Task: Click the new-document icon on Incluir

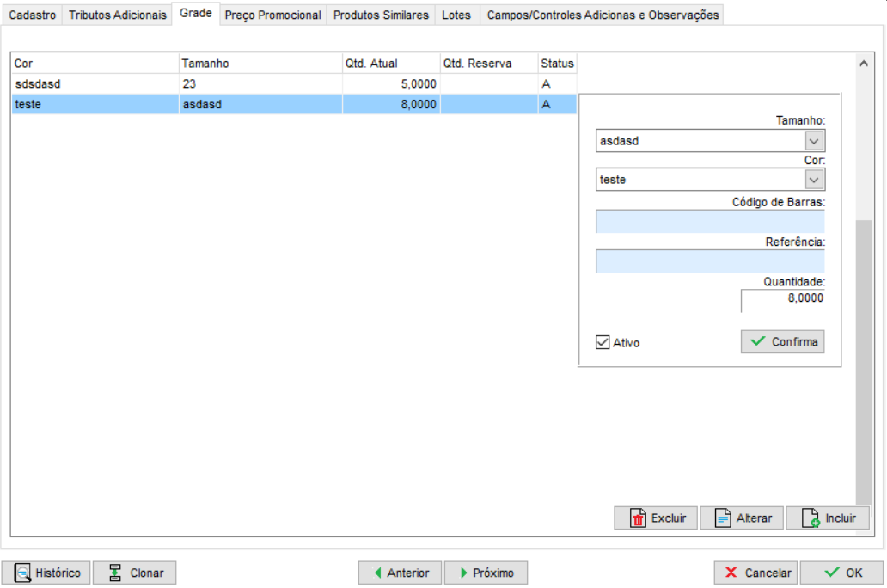Action: 811,518
